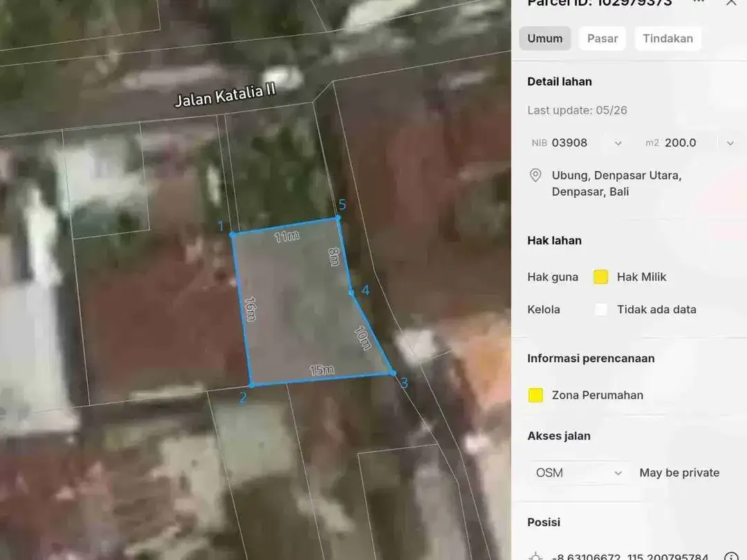Click the yellow Zona Perumahan swatch
The height and width of the screenshot is (560, 747).
pos(535,395)
